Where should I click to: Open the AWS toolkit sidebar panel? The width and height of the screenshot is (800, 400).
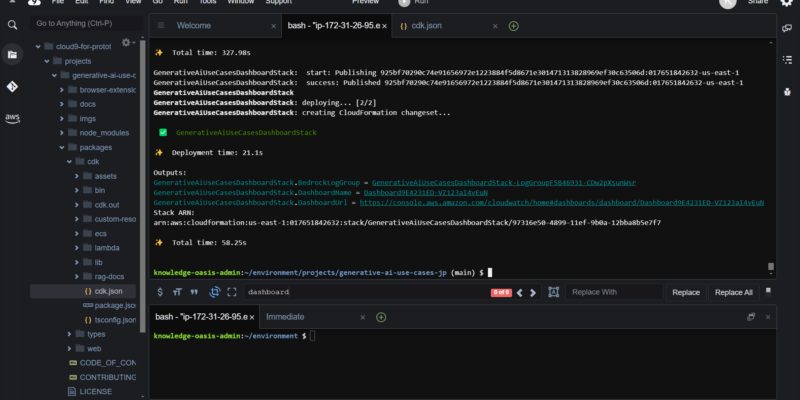coord(12,117)
